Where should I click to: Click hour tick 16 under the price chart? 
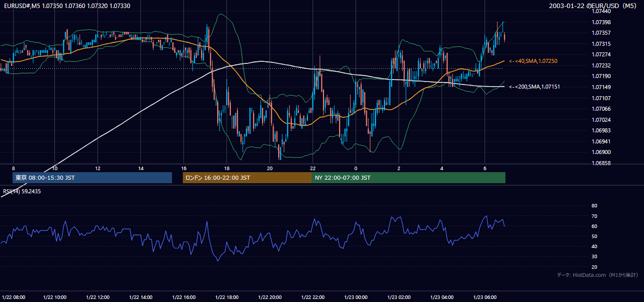click(x=184, y=168)
